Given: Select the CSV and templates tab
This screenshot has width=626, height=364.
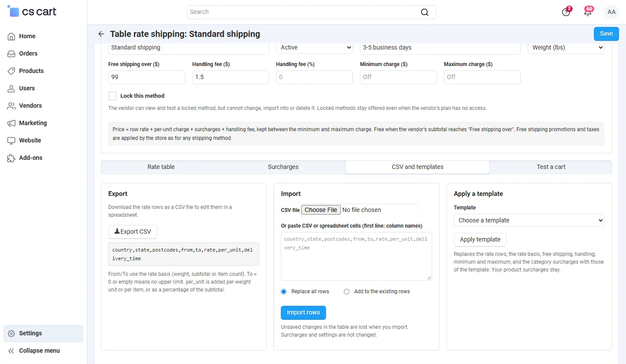Looking at the screenshot, I should click(x=417, y=167).
